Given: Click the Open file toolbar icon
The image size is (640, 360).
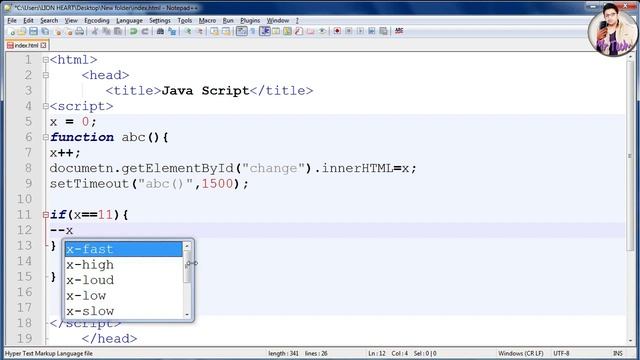Looking at the screenshot, I should pyautogui.click(x=22, y=31).
